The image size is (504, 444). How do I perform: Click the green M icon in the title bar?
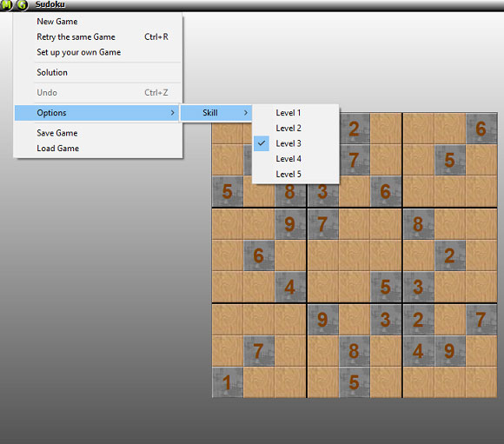pos(6,5)
